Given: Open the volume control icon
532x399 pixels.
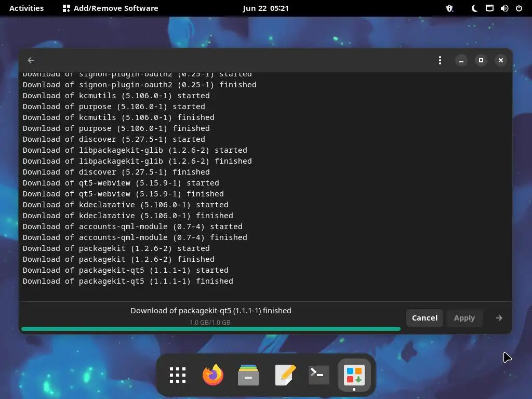Looking at the screenshot, I should pyautogui.click(x=504, y=8).
